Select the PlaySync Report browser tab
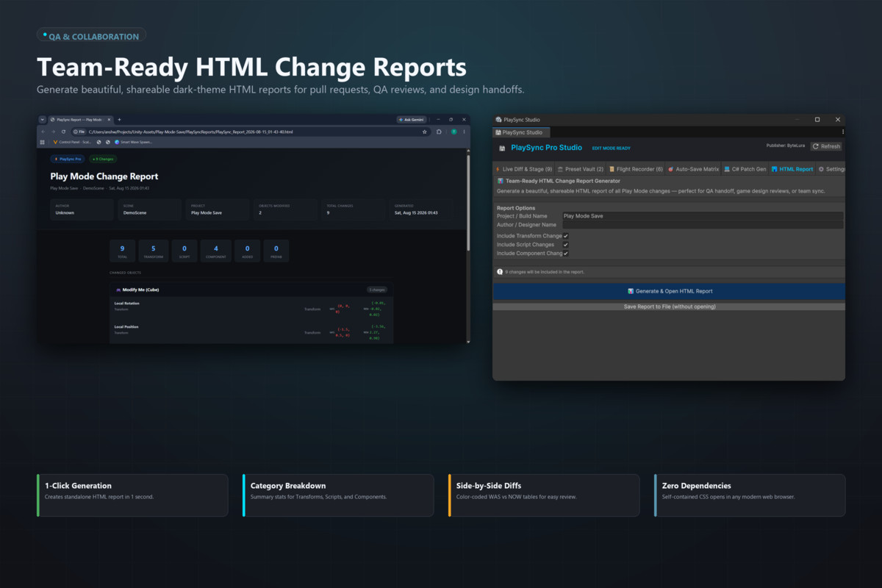 tap(79, 119)
